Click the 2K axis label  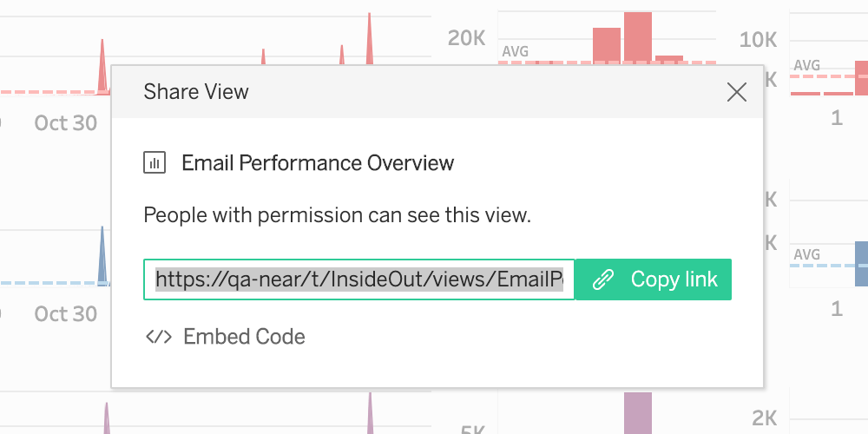coord(764,419)
